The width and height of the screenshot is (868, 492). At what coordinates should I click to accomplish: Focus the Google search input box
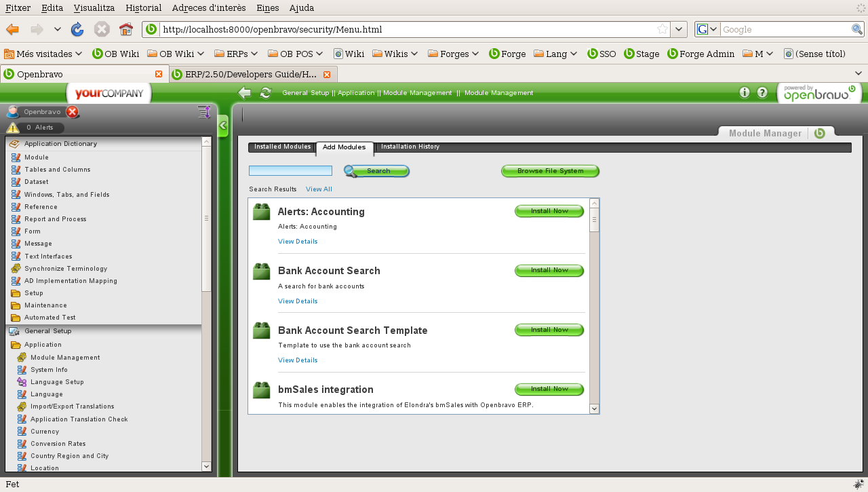pos(785,29)
